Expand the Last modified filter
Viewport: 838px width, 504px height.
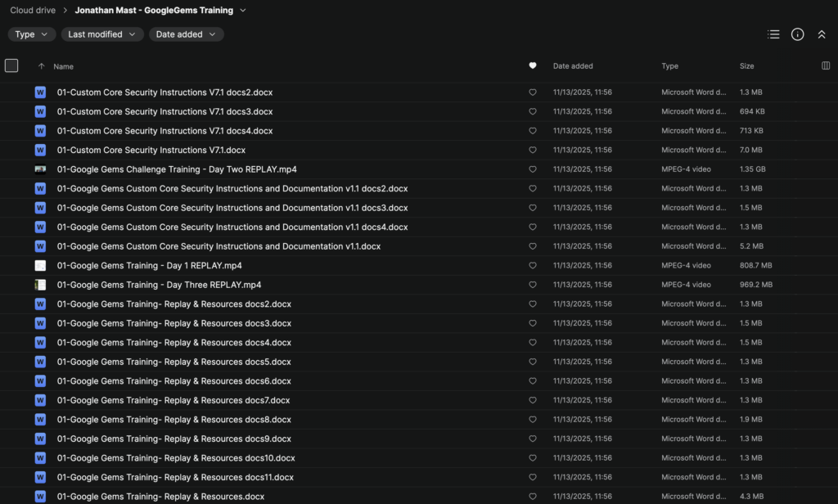tap(101, 34)
